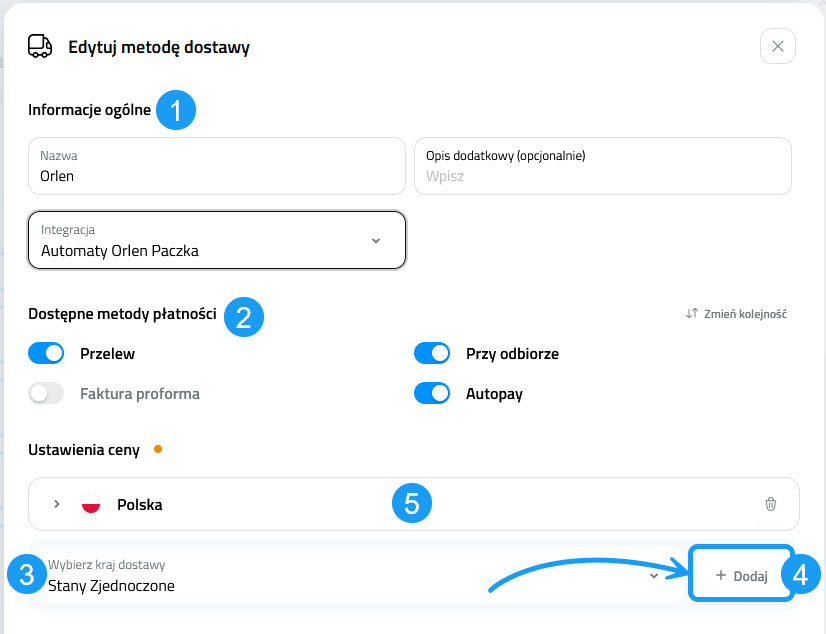Click the Opis dodatkowy input field
This screenshot has width=826, height=634.
click(x=603, y=166)
